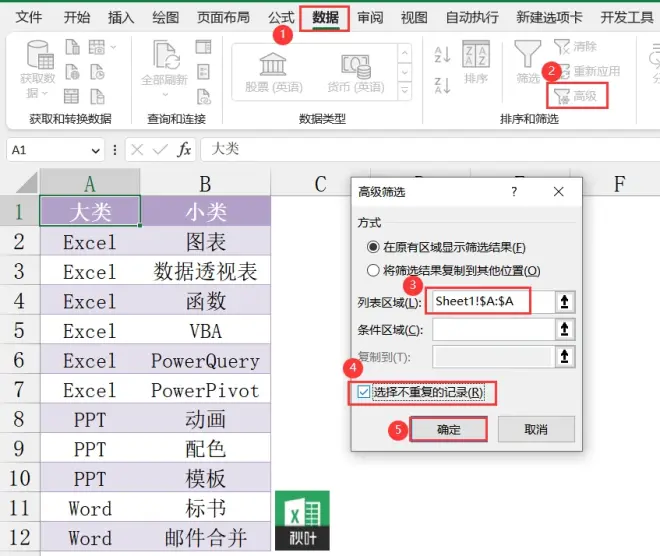This screenshot has height=556, width=660.
Task: Choose the Stocks (股票) data type
Action: pyautogui.click(x=274, y=72)
